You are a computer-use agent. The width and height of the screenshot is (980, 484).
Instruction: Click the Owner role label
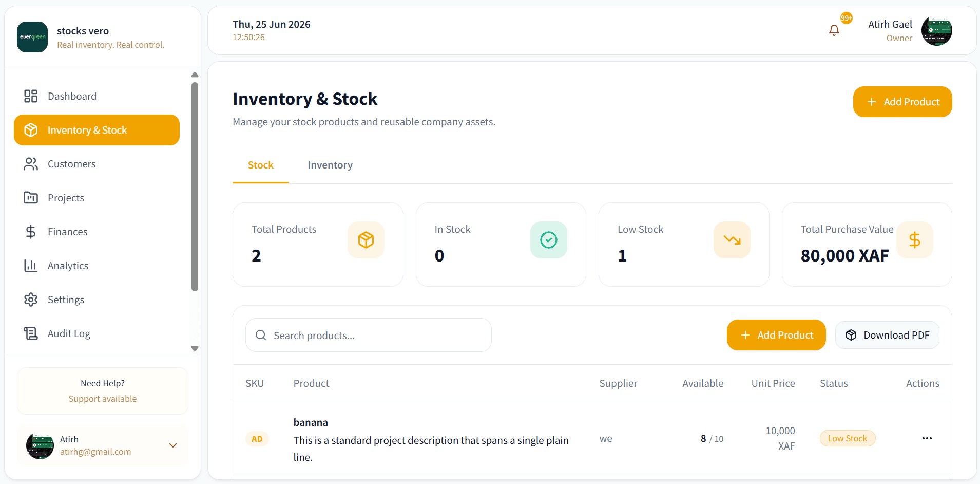click(x=899, y=38)
